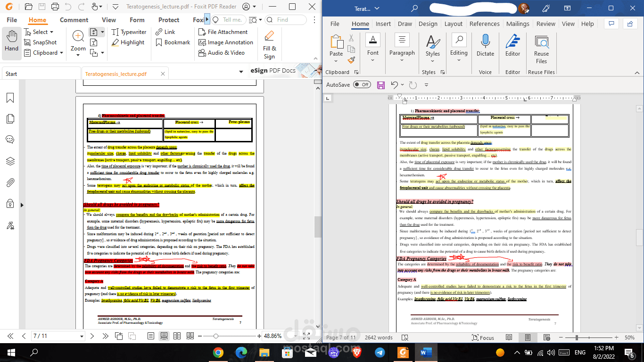Click the Open folder icon in Foxit
This screenshot has height=362, width=644.
(x=28, y=7)
